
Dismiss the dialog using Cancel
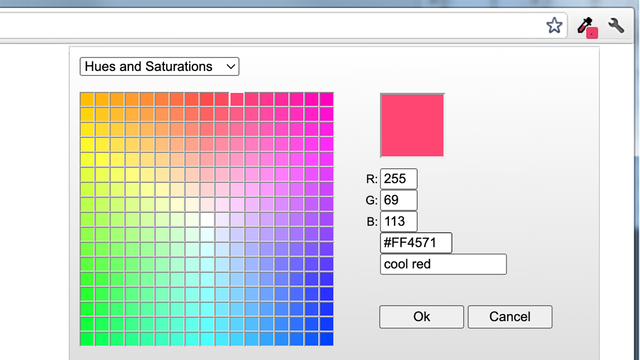tap(510, 317)
